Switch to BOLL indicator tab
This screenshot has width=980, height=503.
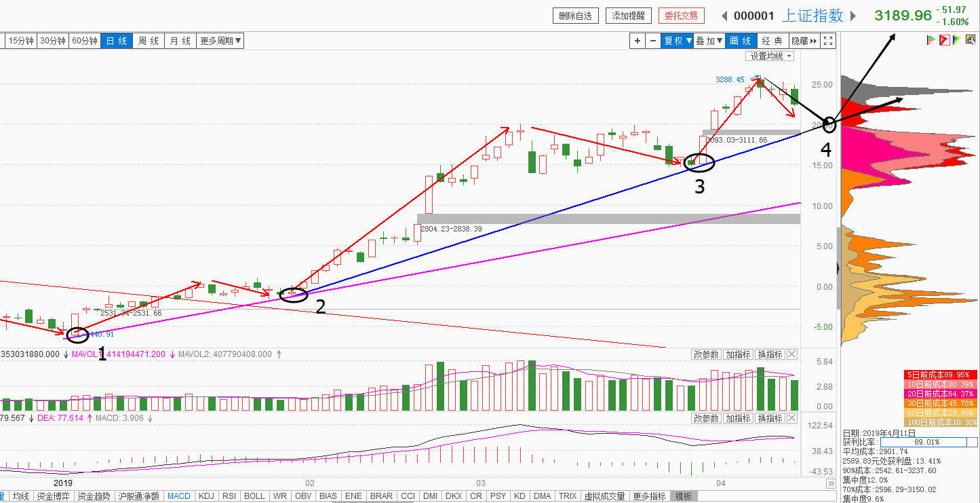[255, 496]
